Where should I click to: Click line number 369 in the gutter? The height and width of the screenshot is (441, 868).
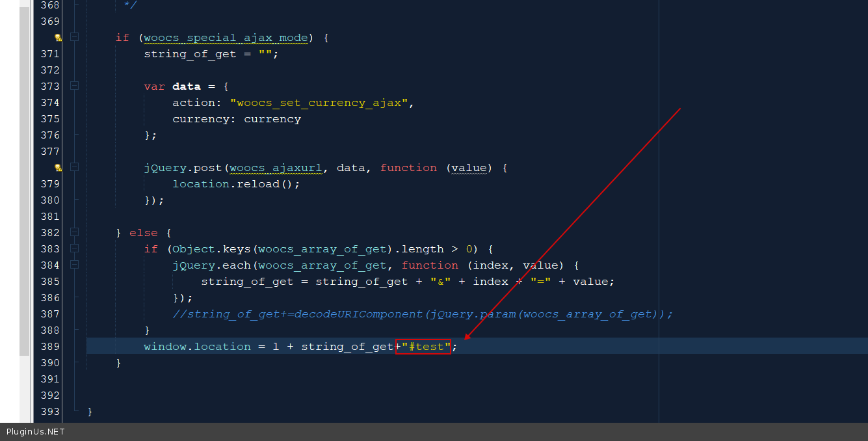click(x=50, y=21)
